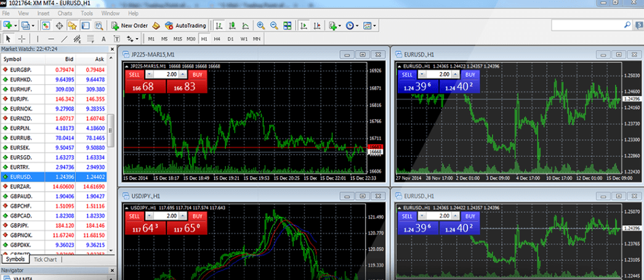
Task: Open the File menu
Action: click(x=6, y=13)
